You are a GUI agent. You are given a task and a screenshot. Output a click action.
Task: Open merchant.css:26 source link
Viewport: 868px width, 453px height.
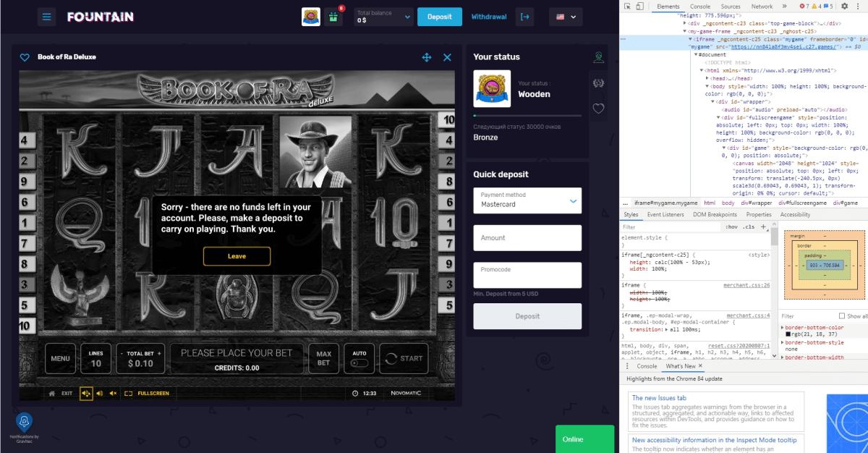pyautogui.click(x=746, y=285)
